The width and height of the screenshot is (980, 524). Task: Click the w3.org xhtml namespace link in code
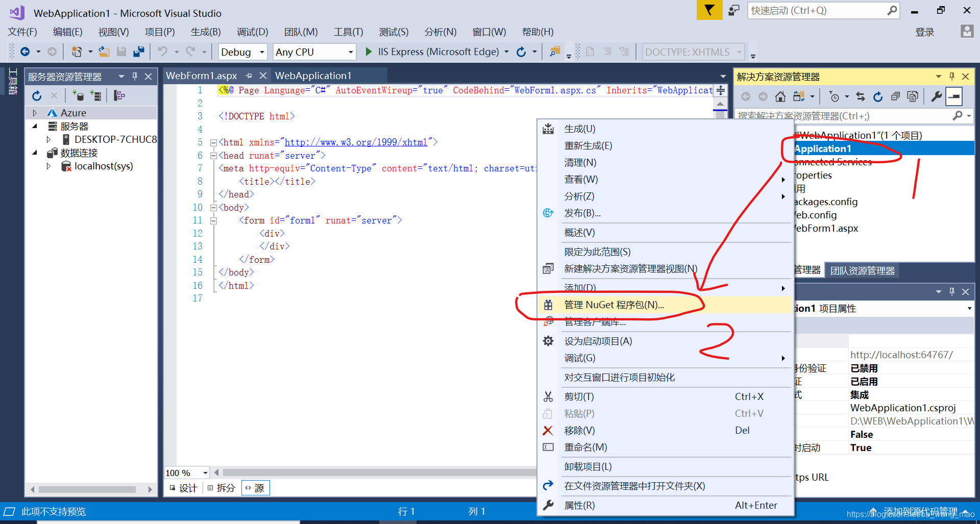click(x=356, y=142)
